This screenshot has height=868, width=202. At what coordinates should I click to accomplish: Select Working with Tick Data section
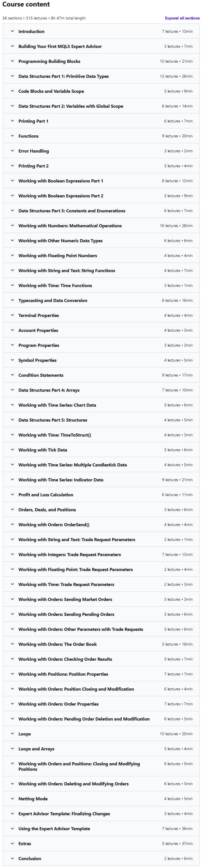pos(43,450)
